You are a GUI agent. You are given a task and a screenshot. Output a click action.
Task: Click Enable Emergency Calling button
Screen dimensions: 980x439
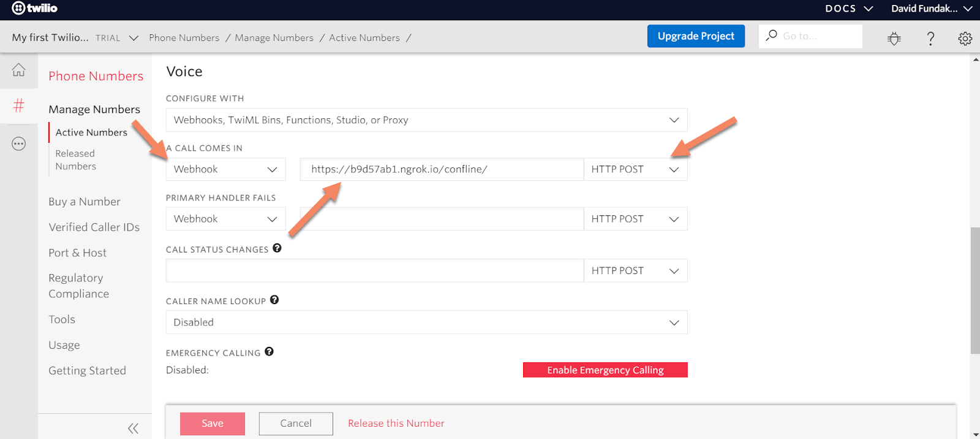point(605,370)
